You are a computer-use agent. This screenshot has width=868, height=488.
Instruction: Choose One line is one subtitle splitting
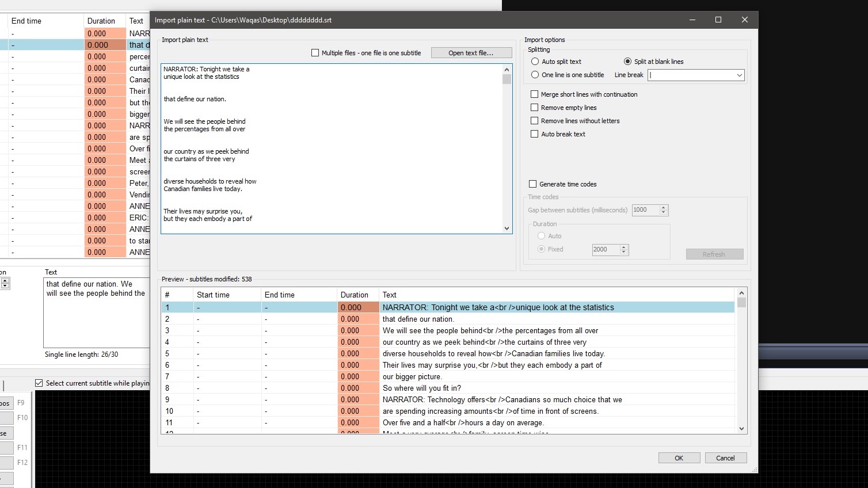coord(535,74)
